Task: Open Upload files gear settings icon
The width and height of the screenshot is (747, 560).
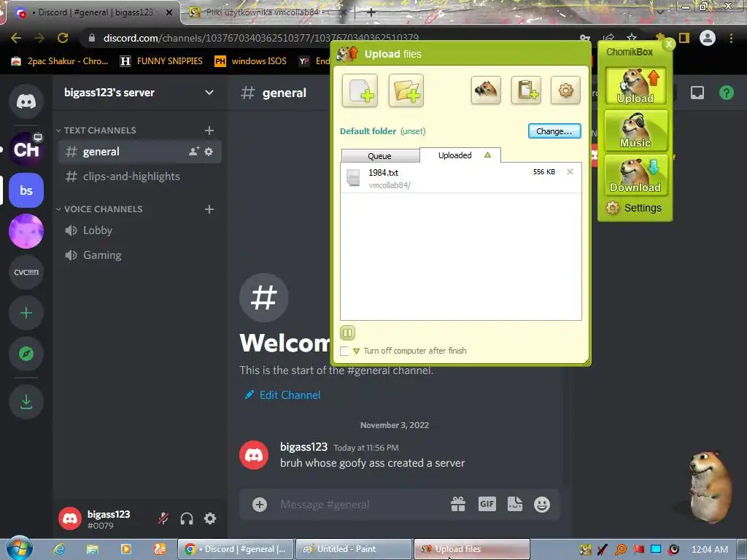Action: (x=565, y=90)
